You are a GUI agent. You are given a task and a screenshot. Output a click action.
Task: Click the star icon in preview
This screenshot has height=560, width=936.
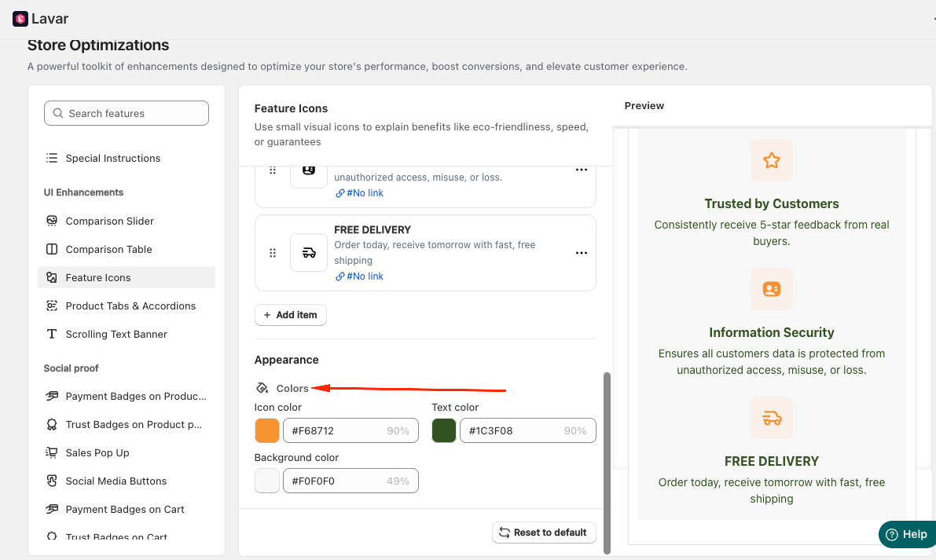pos(771,160)
